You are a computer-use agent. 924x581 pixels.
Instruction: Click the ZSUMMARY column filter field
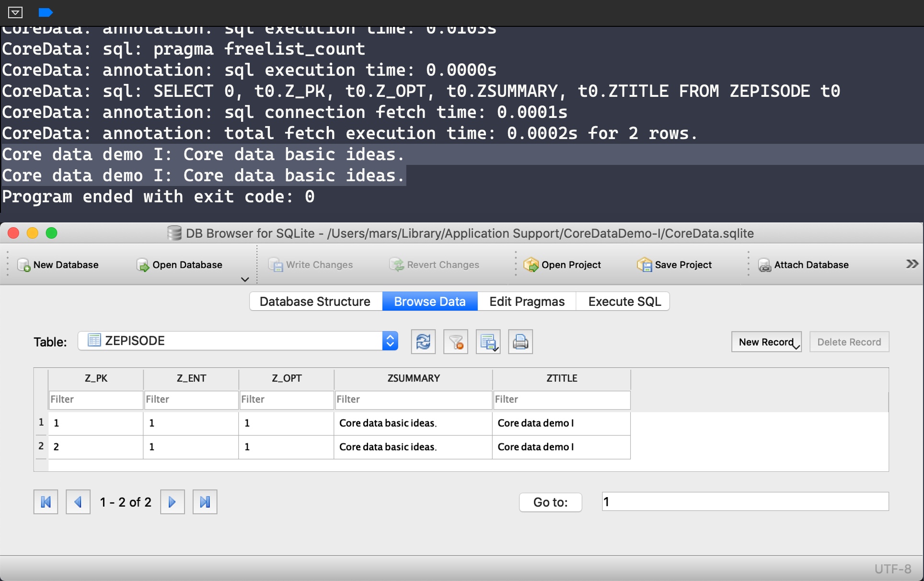tap(414, 400)
